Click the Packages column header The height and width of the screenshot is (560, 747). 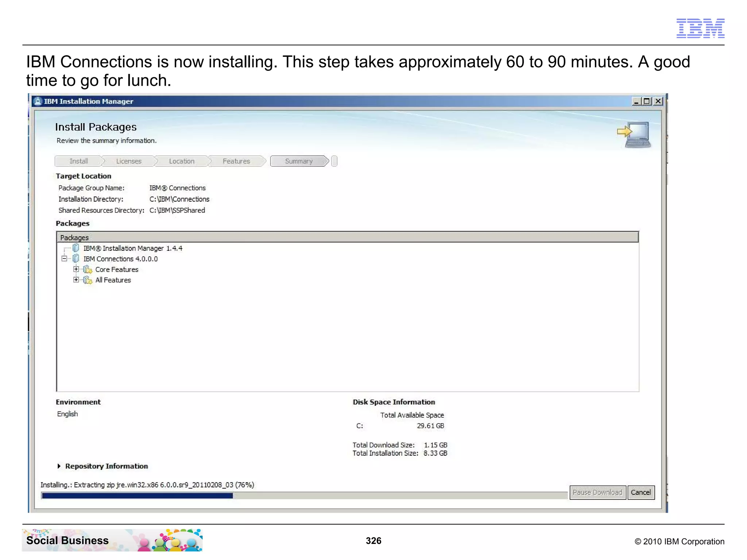coord(348,237)
